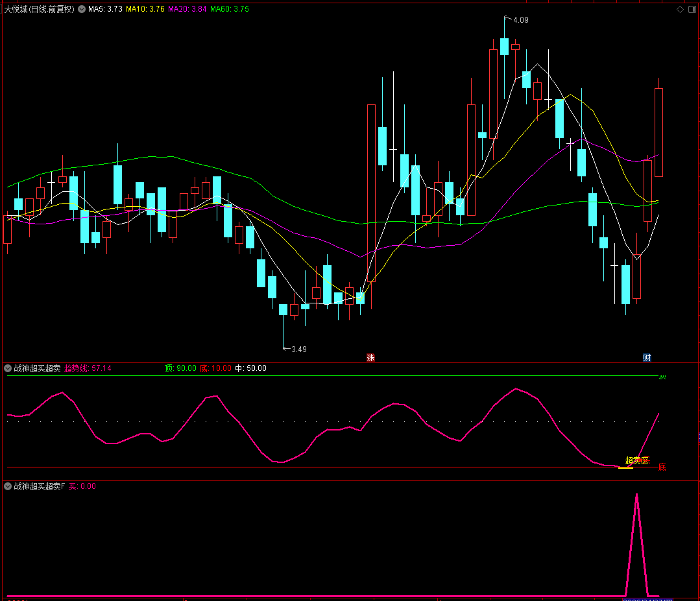700x601 pixels.
Task: Select the green 顶: 90.00 value
Action: point(180,368)
